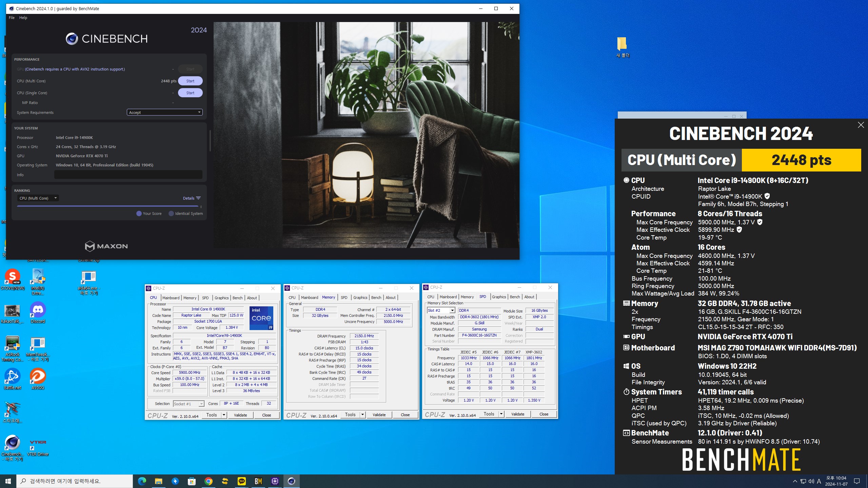Open Tools dropdown arrow in CPU-Z Memory window

click(x=362, y=415)
